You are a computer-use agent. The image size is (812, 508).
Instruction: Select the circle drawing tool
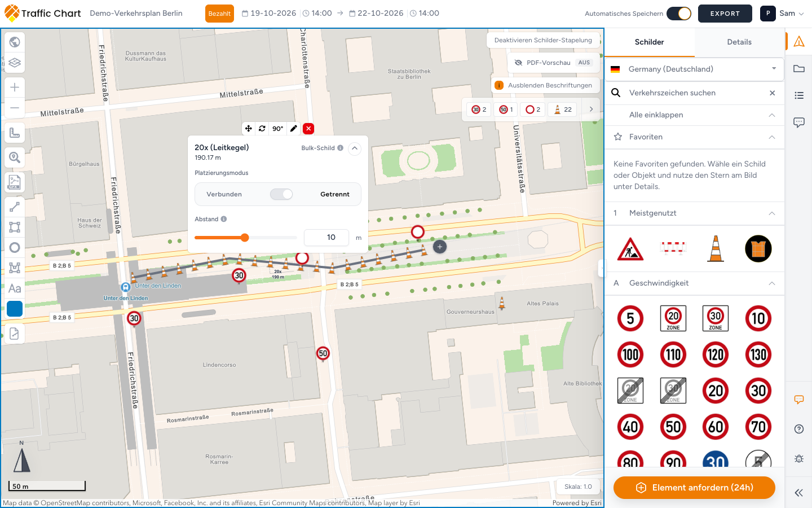click(15, 247)
